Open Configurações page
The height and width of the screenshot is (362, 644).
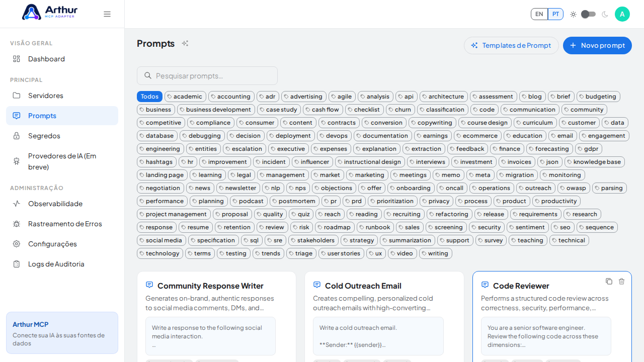(62, 244)
